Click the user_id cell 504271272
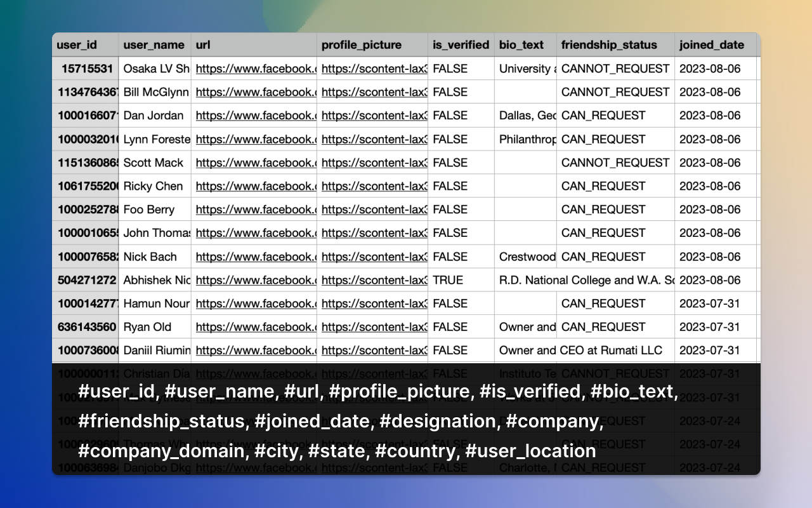This screenshot has width=812, height=508. (85, 280)
